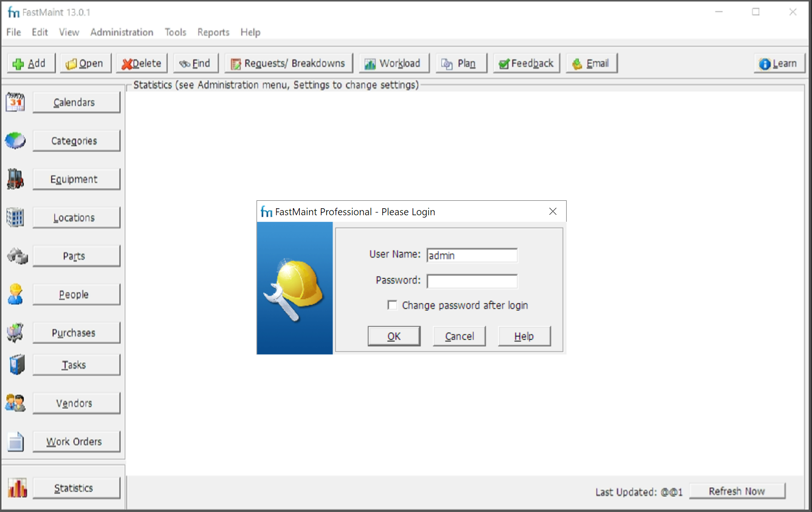Screen dimensions: 812x512
Task: Open the Administration menu
Action: [122, 32]
